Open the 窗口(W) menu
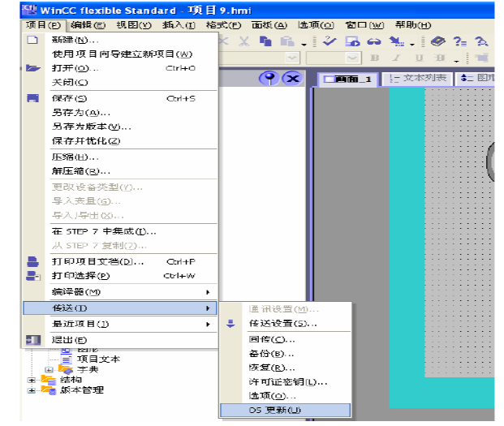 pyautogui.click(x=364, y=24)
